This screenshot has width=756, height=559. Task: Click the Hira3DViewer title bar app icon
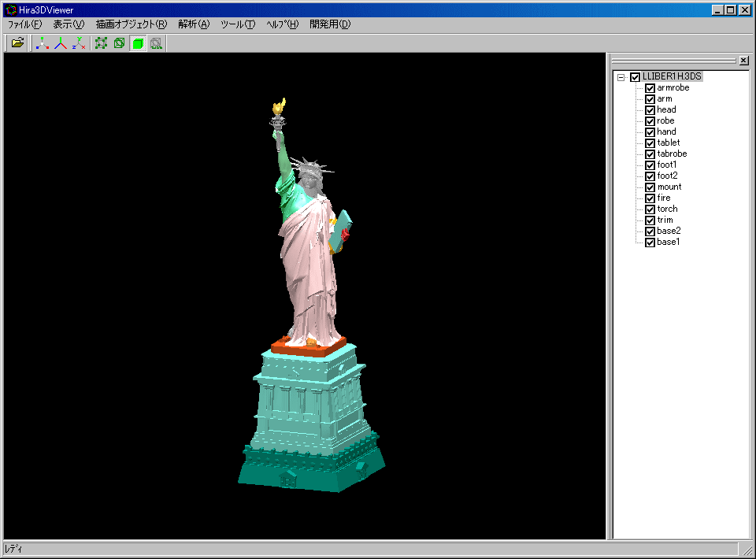click(x=10, y=9)
